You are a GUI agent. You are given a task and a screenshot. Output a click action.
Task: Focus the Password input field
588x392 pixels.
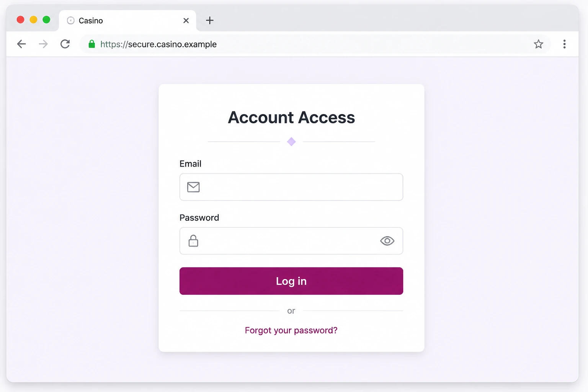(x=291, y=241)
